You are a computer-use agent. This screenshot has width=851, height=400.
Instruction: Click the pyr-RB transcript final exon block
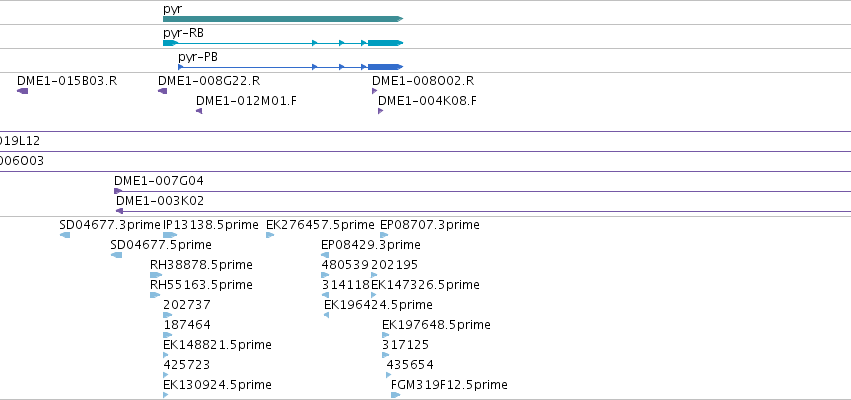pos(385,43)
